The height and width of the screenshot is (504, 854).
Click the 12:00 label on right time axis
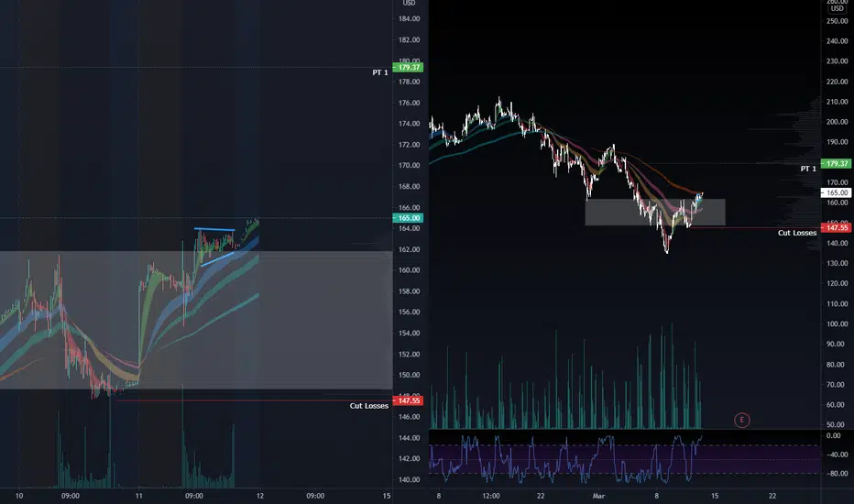point(491,496)
